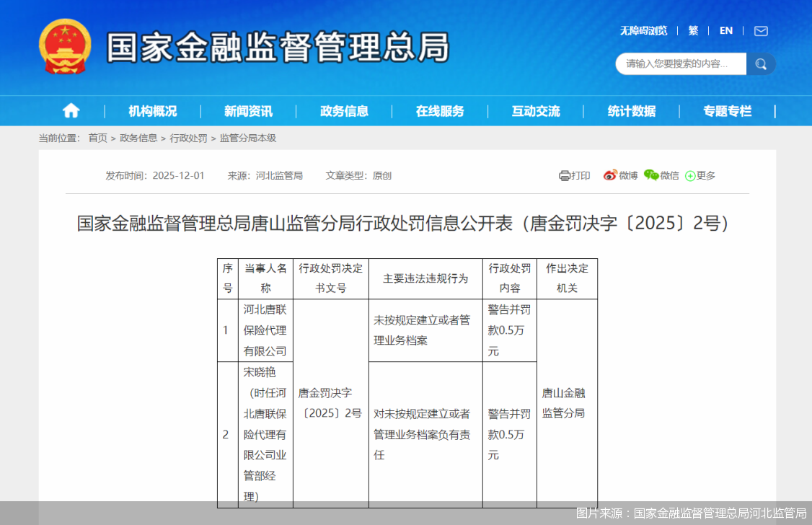812x525 pixels.
Task: Open the 在线服务 navigation menu
Action: point(439,110)
